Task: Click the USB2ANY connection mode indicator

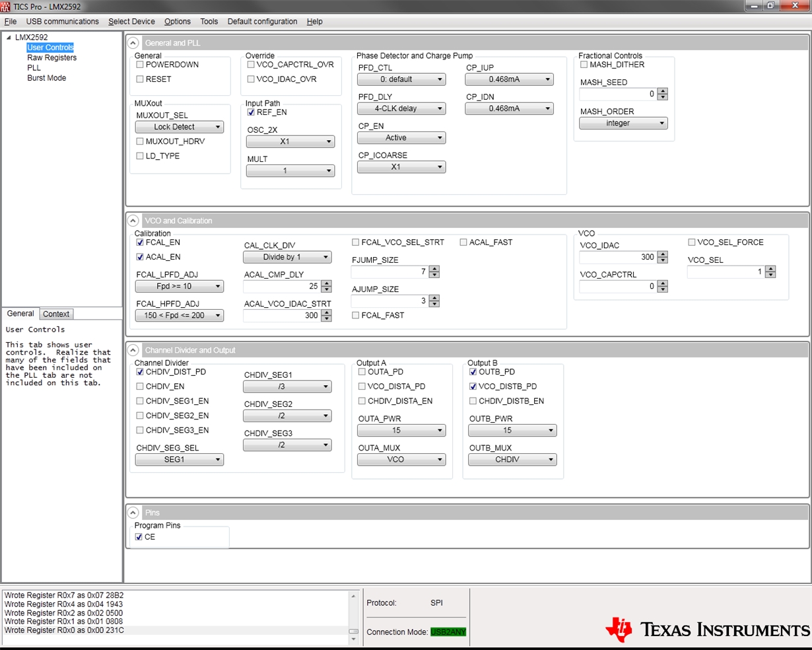Action: pos(448,632)
